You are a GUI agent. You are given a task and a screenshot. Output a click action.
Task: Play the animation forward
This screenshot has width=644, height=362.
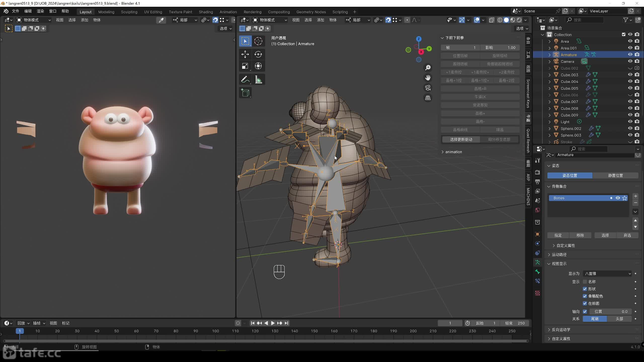(273, 323)
